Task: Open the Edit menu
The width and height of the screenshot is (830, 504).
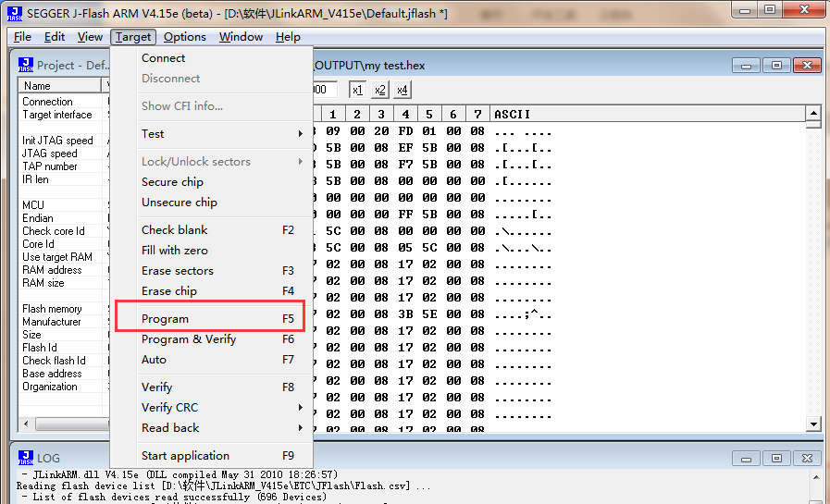Action: (x=55, y=36)
